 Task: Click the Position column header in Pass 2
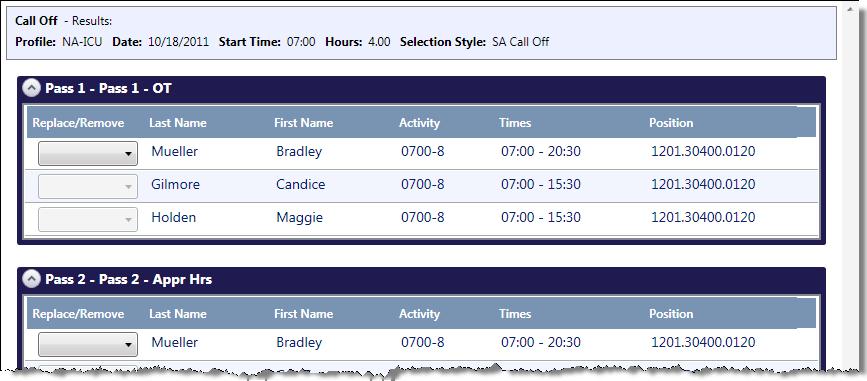[x=671, y=314]
